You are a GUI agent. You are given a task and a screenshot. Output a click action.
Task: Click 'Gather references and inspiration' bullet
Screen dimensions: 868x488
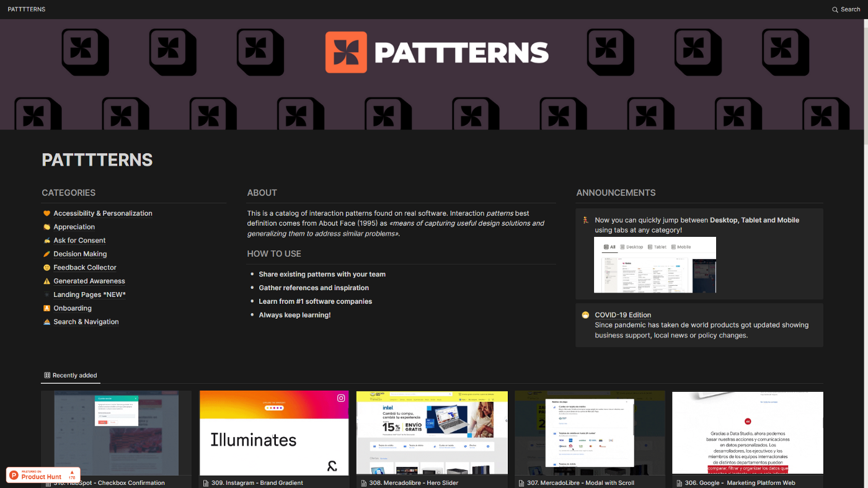pyautogui.click(x=314, y=288)
